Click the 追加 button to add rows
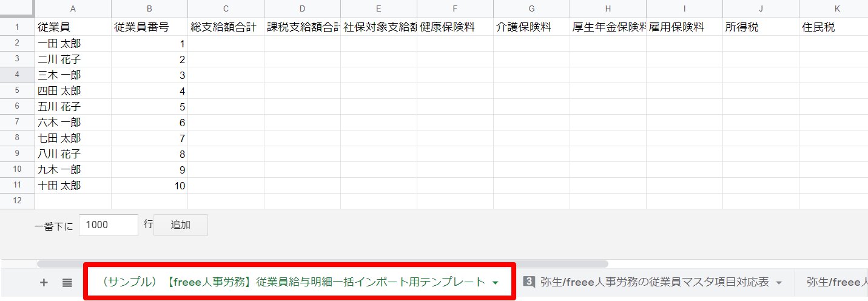Image resolution: width=868 pixels, height=301 pixels. (x=181, y=225)
